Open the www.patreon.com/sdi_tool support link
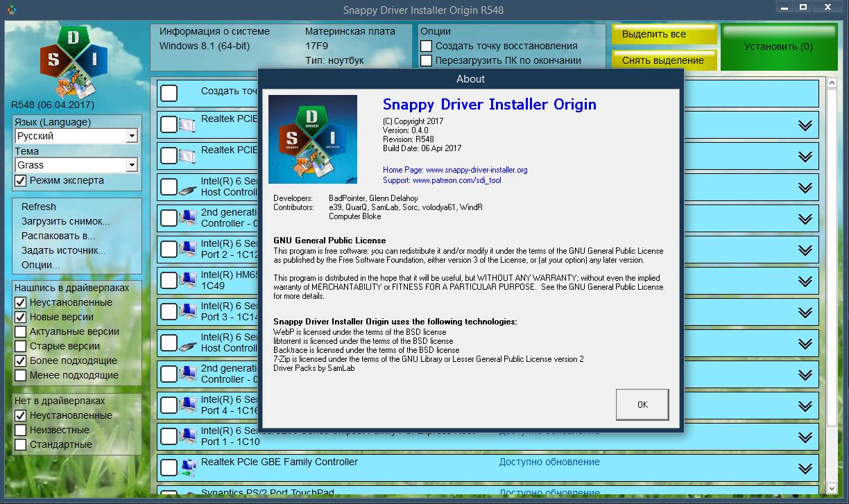 (x=457, y=180)
